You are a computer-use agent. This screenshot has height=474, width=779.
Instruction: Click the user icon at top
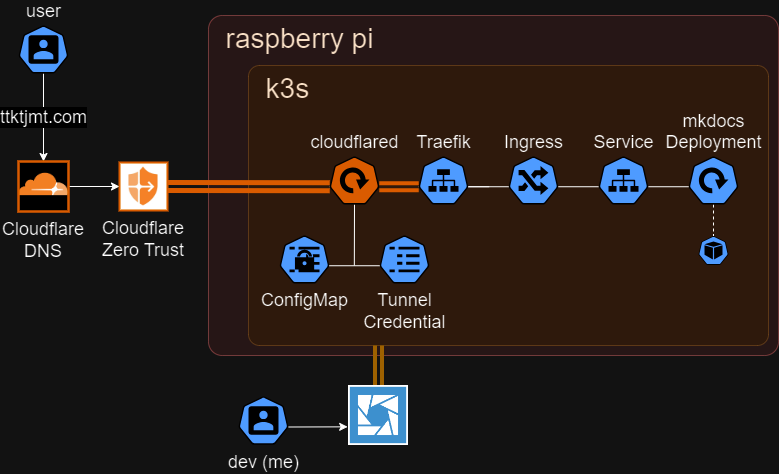coord(43,50)
